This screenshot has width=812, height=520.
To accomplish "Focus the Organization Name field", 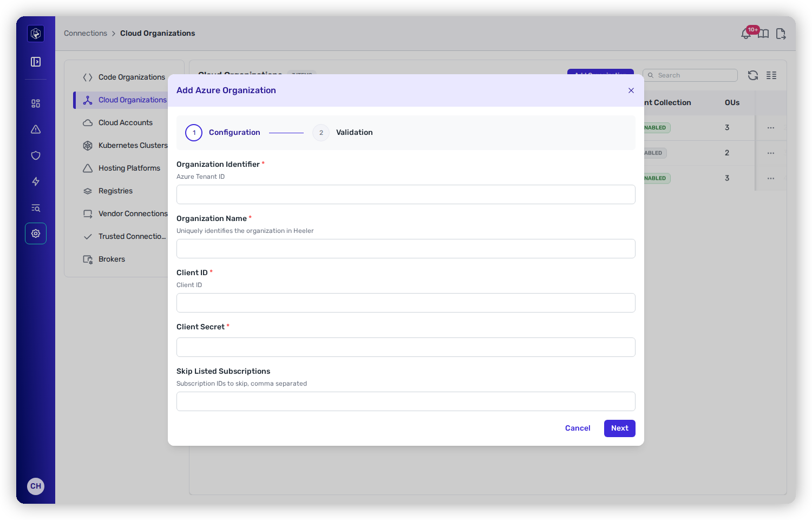I will pos(406,249).
